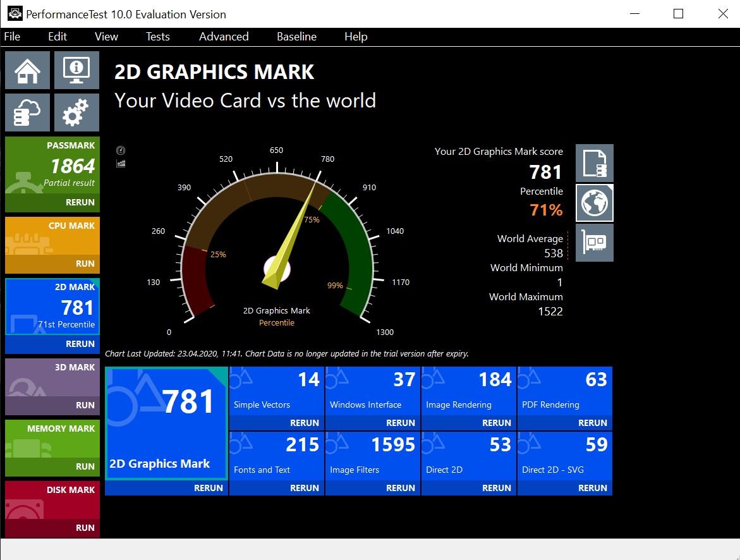Click the Fonts and Text score 215 tile
Image resolution: width=740 pixels, height=560 pixels.
(277, 456)
